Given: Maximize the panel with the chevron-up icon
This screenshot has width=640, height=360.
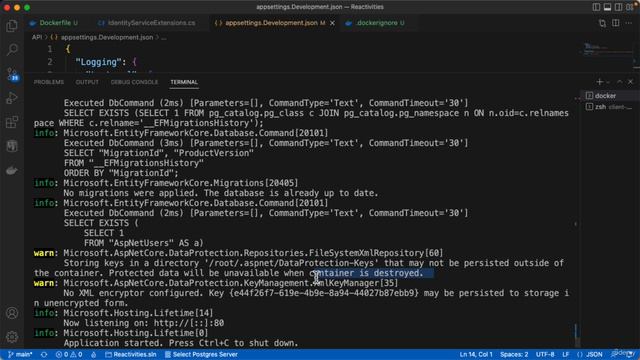Looking at the screenshot, I should point(620,82).
